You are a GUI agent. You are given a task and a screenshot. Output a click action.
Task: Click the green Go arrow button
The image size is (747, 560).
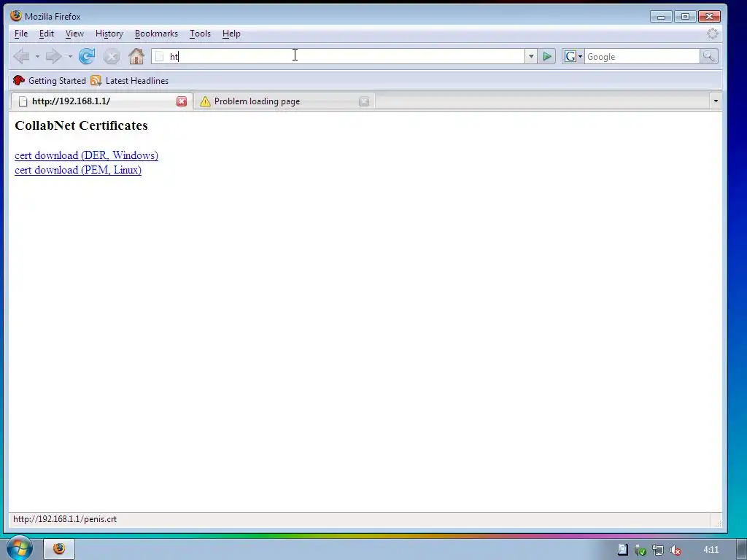click(547, 57)
